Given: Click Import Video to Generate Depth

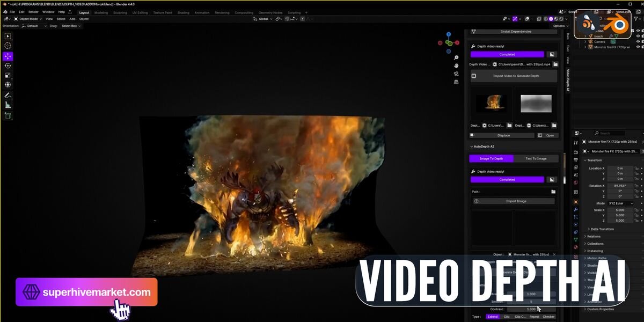Looking at the screenshot, I should [x=514, y=76].
